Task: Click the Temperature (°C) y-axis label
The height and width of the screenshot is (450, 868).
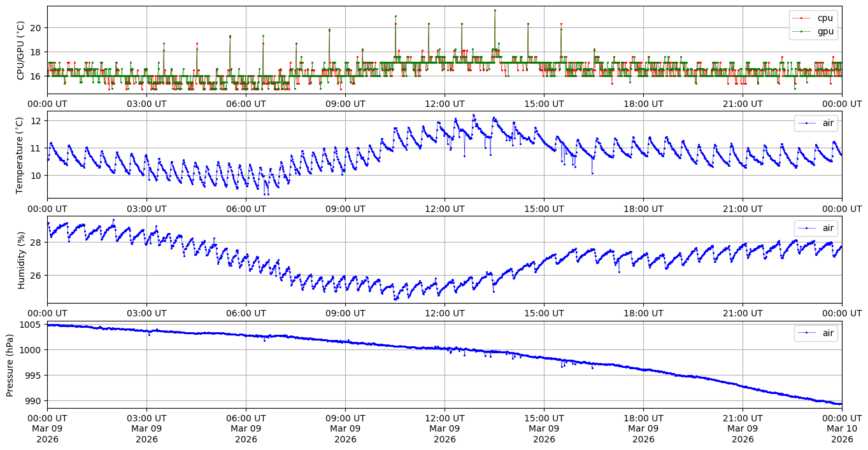Action: 20,155
